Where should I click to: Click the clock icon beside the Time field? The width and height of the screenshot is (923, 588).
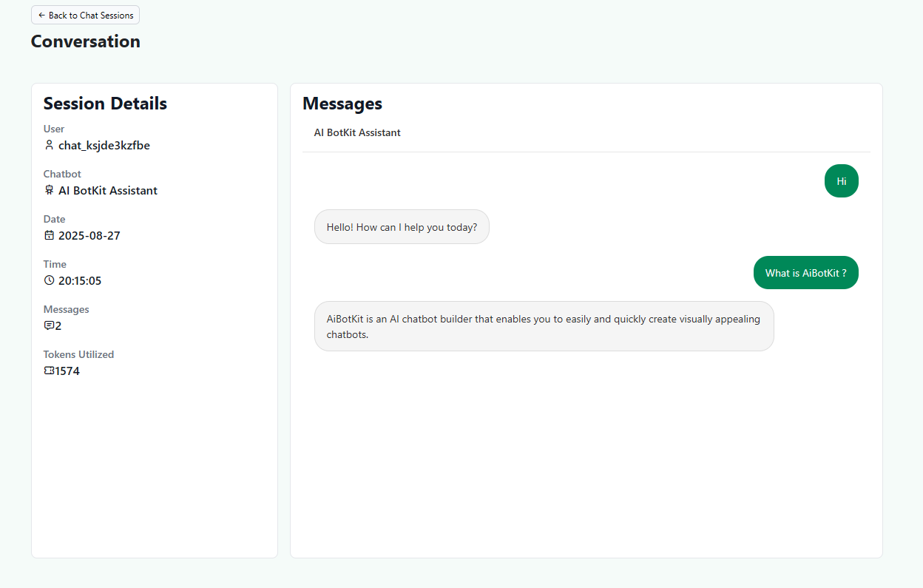pyautogui.click(x=48, y=280)
